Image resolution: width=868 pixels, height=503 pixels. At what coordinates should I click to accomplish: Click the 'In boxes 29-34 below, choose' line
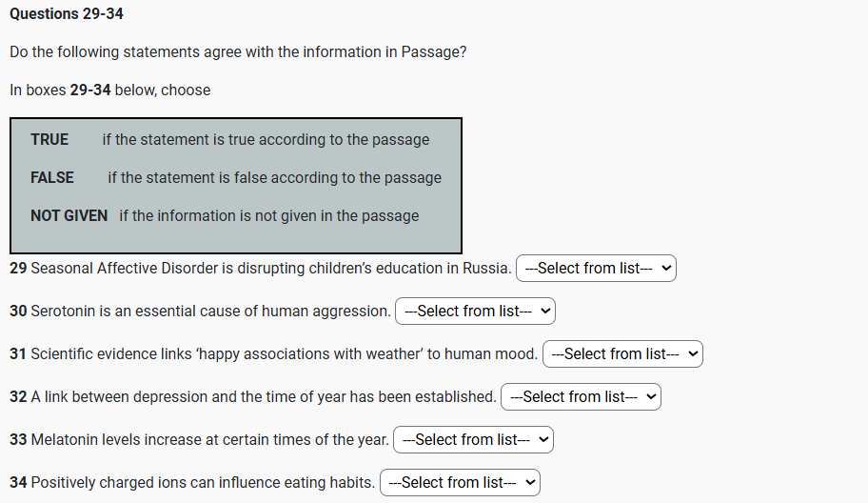[x=110, y=90]
